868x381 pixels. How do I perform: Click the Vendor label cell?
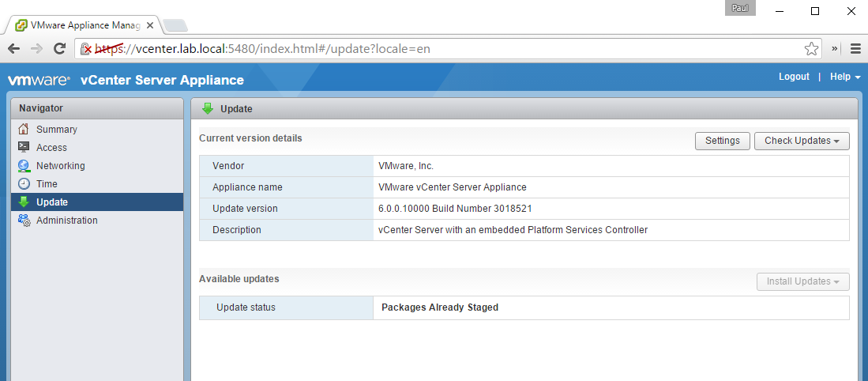coord(286,165)
